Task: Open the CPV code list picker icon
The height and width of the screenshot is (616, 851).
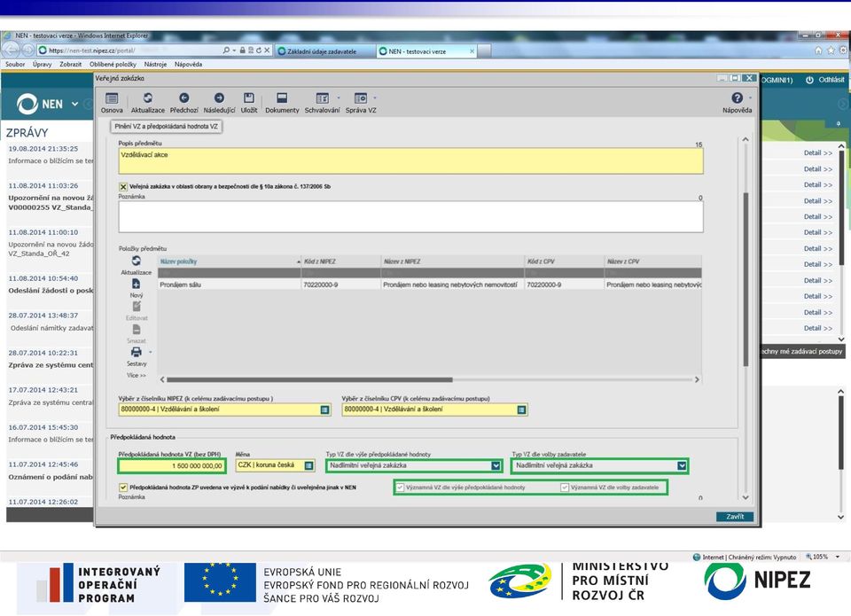Action: pyautogui.click(x=521, y=409)
